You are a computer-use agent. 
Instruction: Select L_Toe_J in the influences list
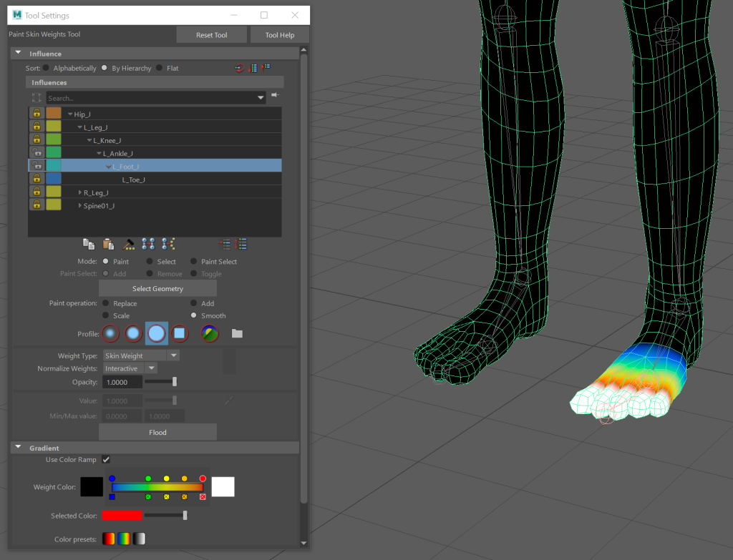tap(134, 180)
